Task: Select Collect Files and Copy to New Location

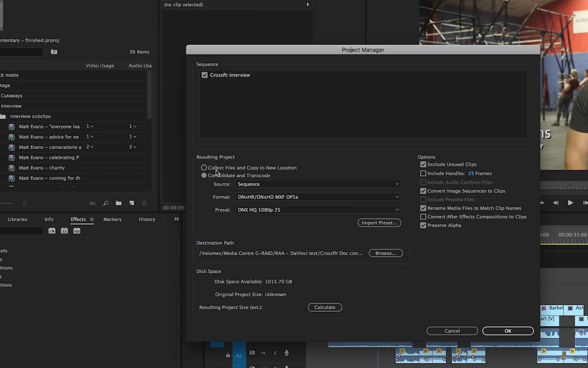Action: pos(204,168)
